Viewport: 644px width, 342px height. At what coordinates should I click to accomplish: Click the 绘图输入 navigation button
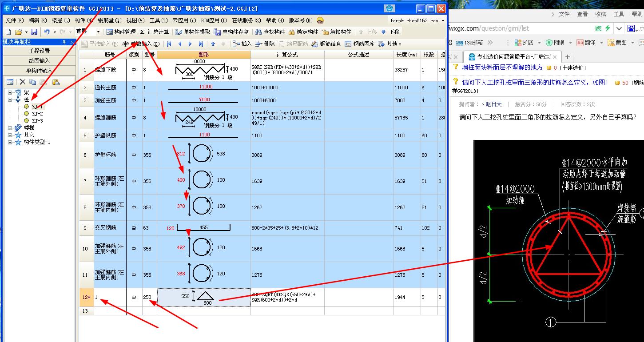coord(39,60)
